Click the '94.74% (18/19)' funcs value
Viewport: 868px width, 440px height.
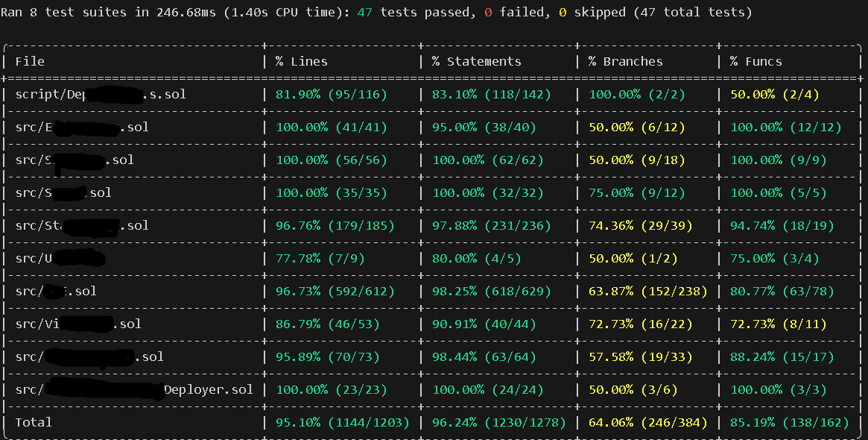pyautogui.click(x=782, y=225)
